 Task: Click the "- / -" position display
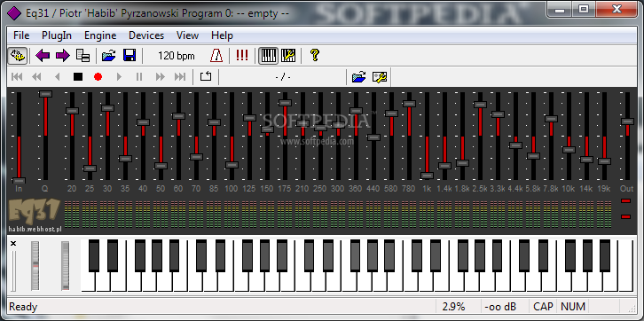click(x=283, y=77)
